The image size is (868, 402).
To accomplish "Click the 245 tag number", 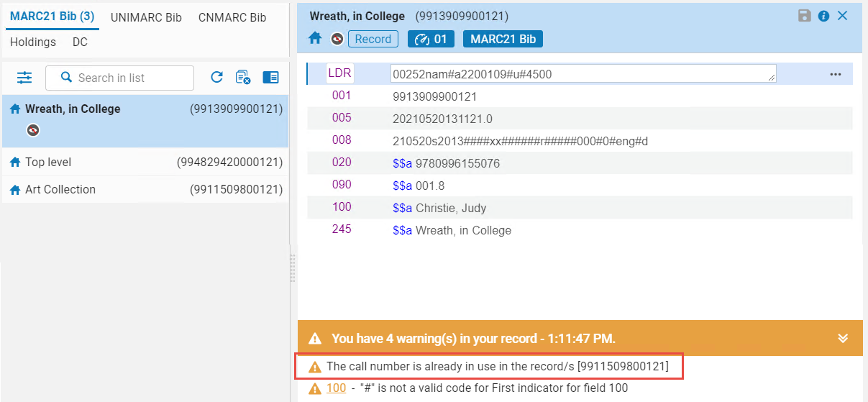I will tap(342, 229).
